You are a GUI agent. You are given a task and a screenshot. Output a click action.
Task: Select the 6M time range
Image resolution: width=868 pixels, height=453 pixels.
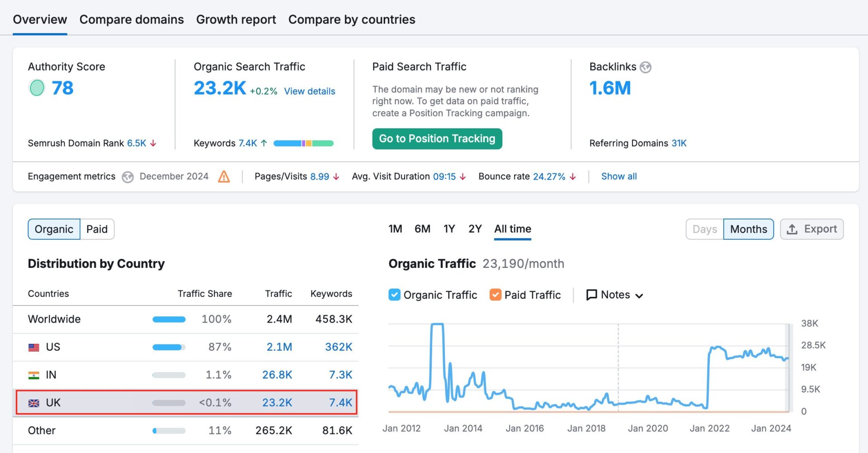coord(422,229)
